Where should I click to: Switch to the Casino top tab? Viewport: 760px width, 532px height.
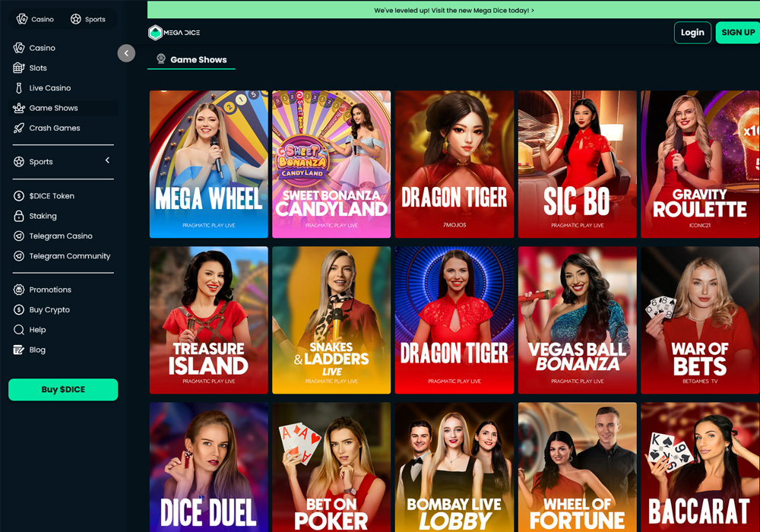[36, 20]
